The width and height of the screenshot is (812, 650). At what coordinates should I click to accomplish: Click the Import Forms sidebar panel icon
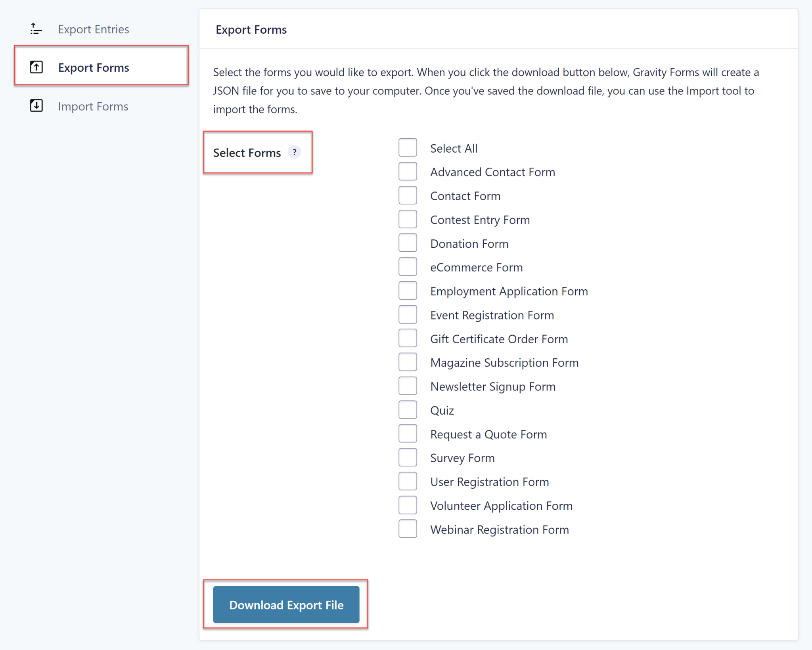tap(36, 105)
